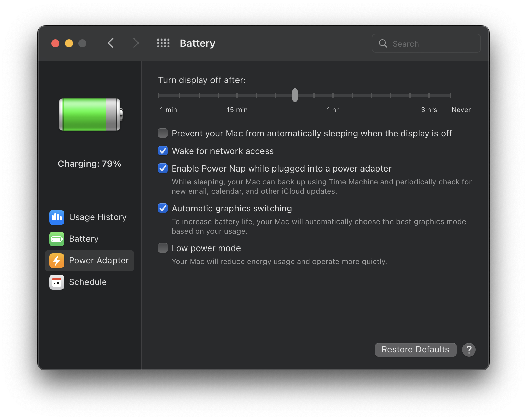The height and width of the screenshot is (420, 527).
Task: Go back with the left chevron
Action: tap(111, 43)
